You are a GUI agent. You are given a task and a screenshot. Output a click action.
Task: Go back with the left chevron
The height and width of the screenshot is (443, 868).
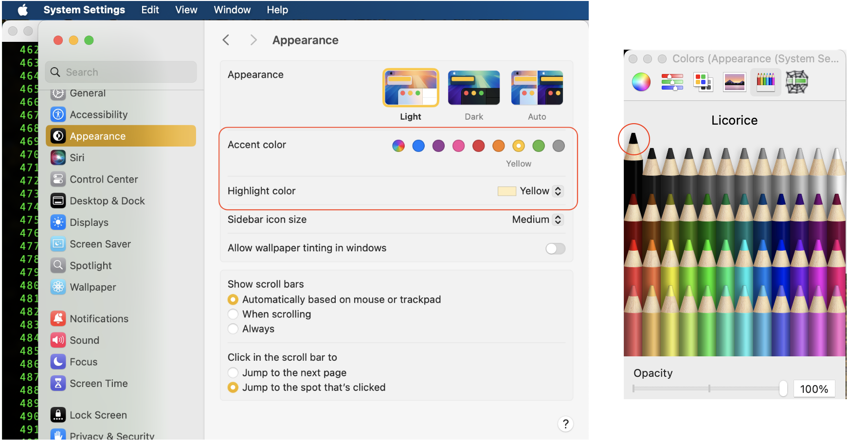[x=226, y=40]
